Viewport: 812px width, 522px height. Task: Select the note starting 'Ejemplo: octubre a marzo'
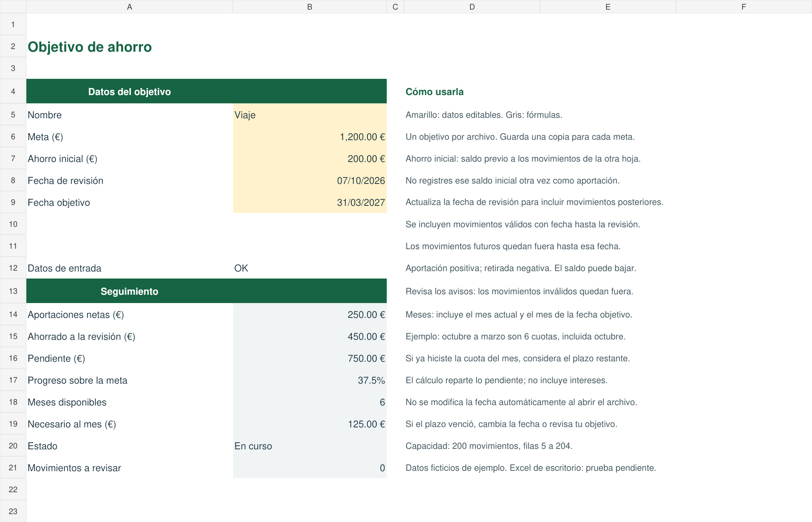pyautogui.click(x=515, y=336)
